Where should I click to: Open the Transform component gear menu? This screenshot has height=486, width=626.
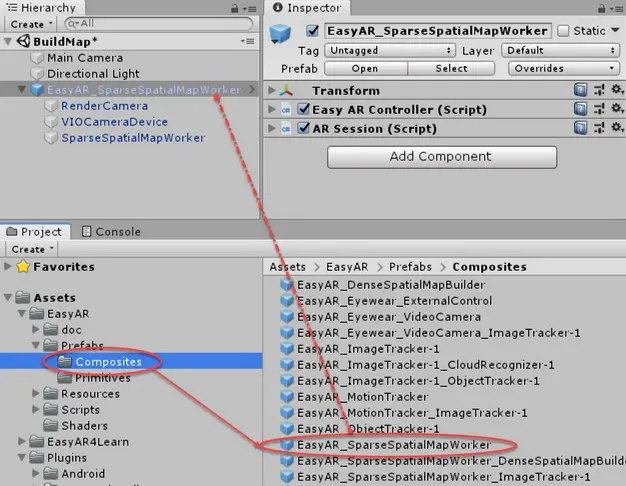point(617,90)
